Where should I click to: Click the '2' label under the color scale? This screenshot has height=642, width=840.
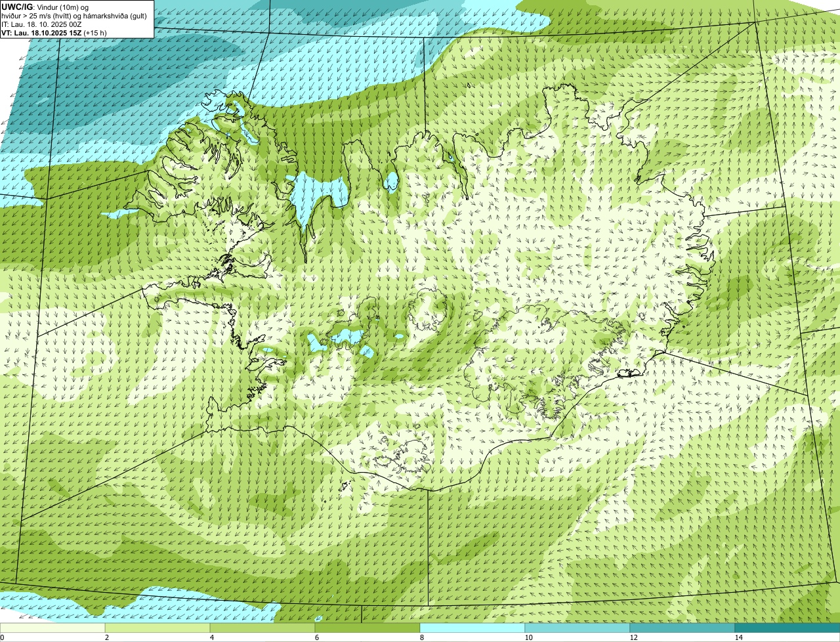(x=106, y=637)
